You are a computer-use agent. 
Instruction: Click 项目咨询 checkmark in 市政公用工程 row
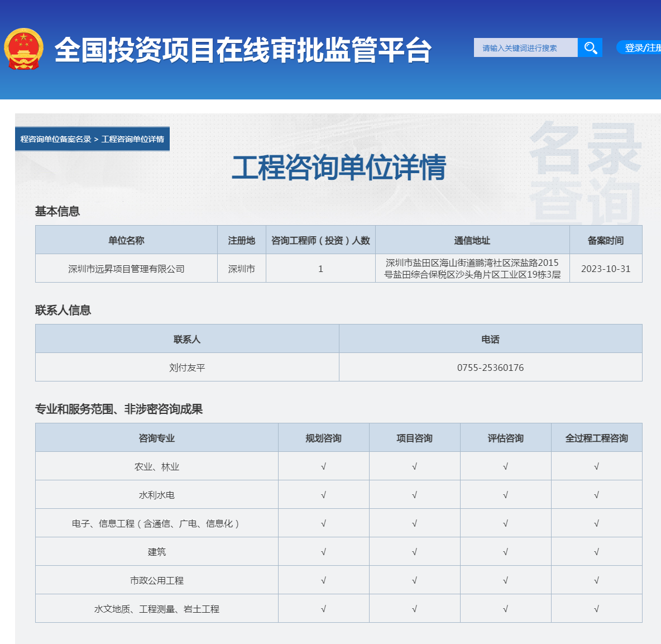click(x=414, y=580)
